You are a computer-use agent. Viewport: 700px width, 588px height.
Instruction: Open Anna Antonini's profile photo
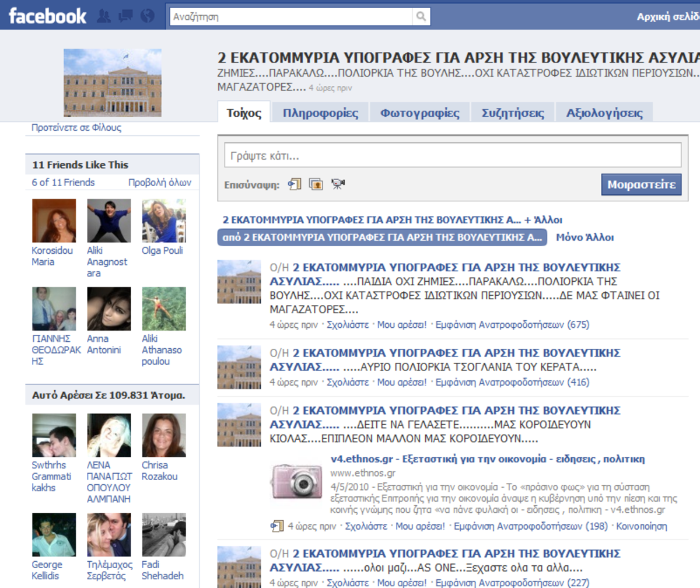(x=108, y=309)
